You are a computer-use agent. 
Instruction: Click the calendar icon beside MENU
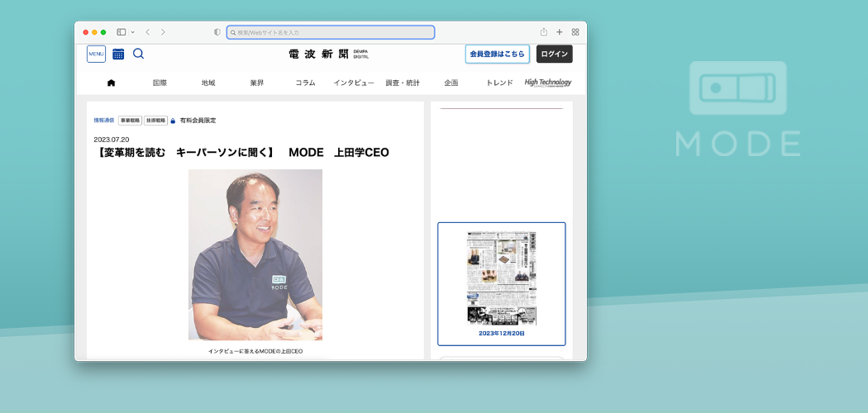click(x=118, y=54)
